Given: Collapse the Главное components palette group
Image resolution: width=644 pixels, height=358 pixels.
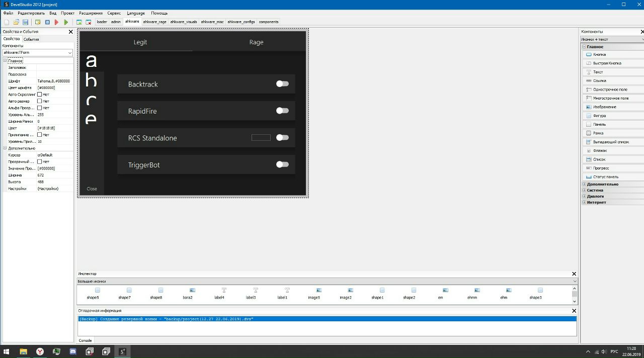Looking at the screenshot, I should [585, 47].
